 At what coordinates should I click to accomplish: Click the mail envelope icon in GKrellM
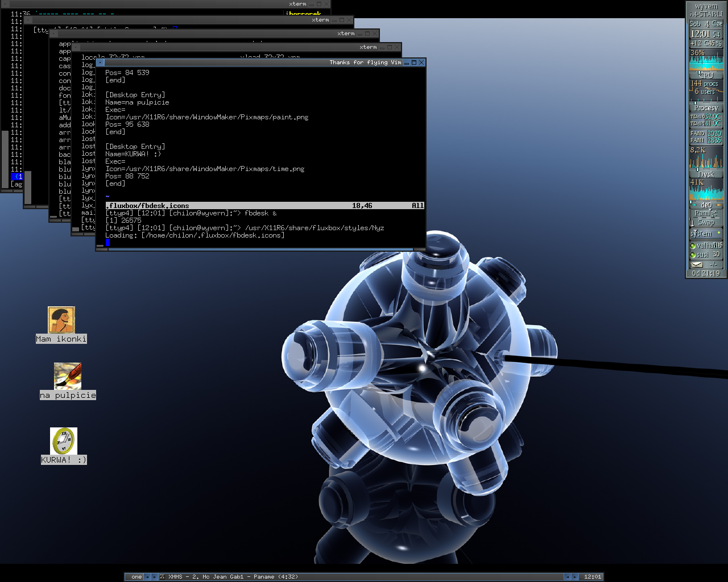[x=697, y=264]
